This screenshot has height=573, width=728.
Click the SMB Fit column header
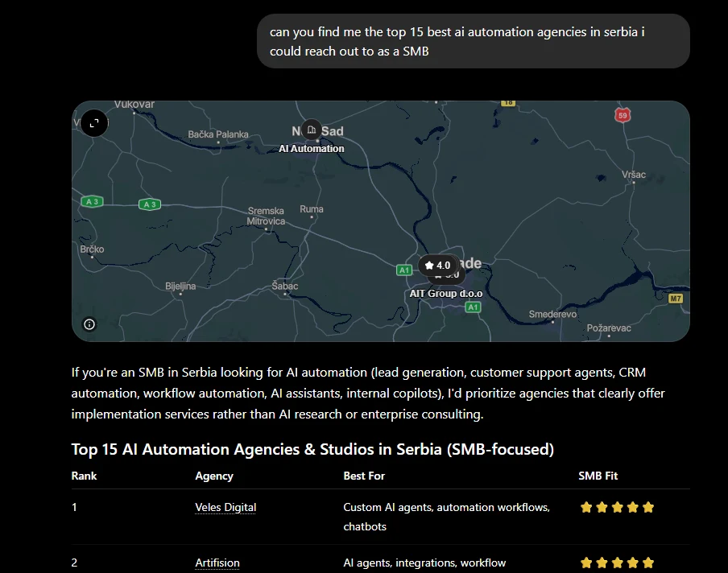click(598, 476)
